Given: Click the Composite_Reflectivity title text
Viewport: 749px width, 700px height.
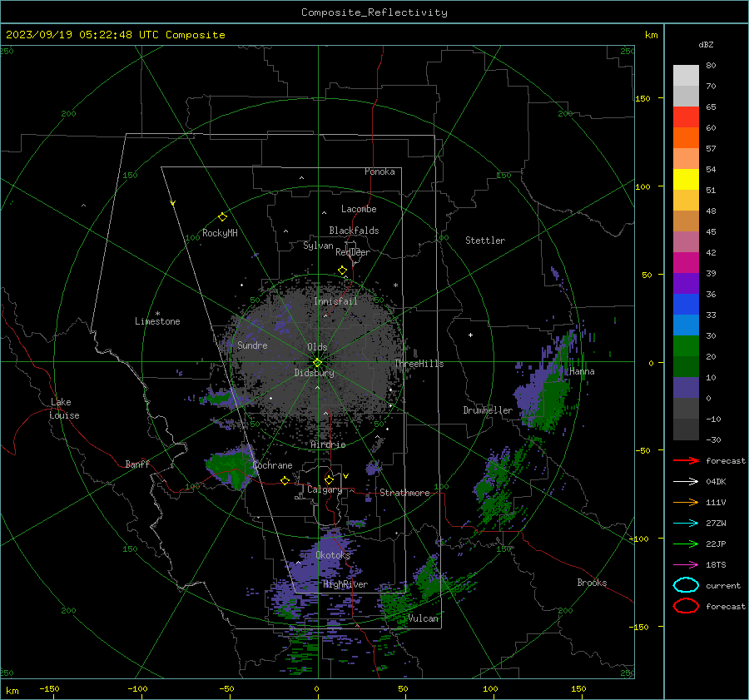Looking at the screenshot, I should pyautogui.click(x=374, y=12).
